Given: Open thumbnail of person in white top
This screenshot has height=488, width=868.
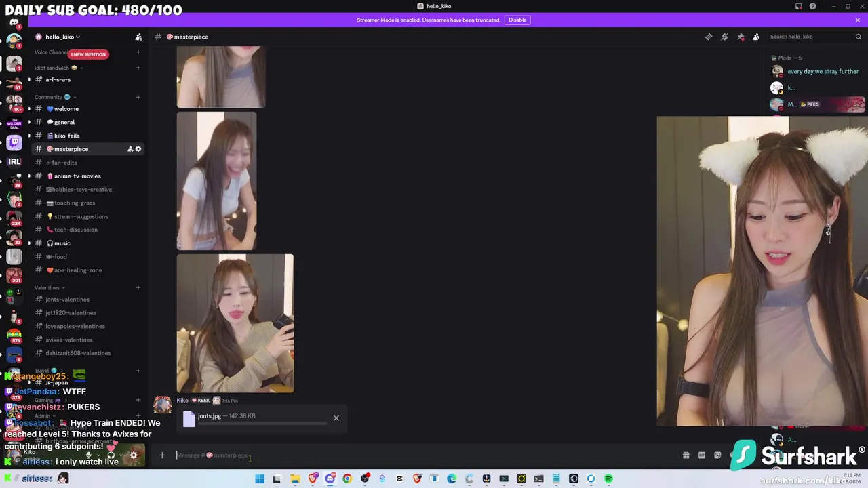Looking at the screenshot, I should click(217, 181).
